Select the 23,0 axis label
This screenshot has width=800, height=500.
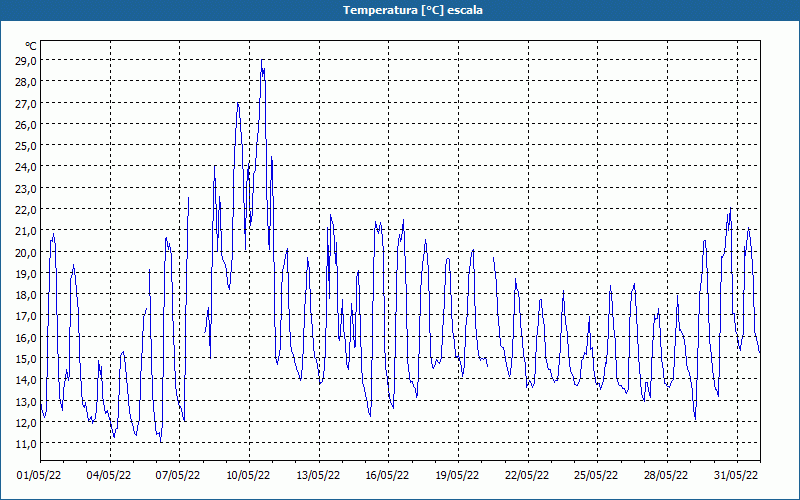(x=26, y=189)
